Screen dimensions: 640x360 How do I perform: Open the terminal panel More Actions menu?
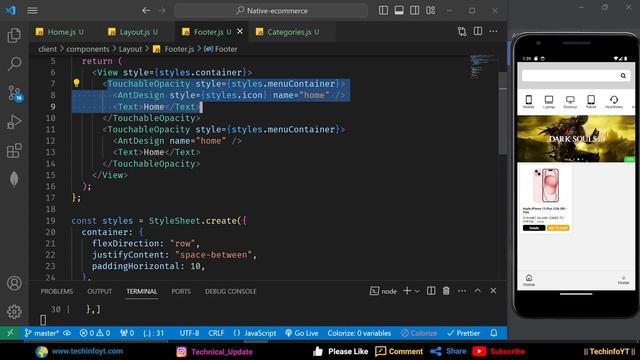click(462, 291)
